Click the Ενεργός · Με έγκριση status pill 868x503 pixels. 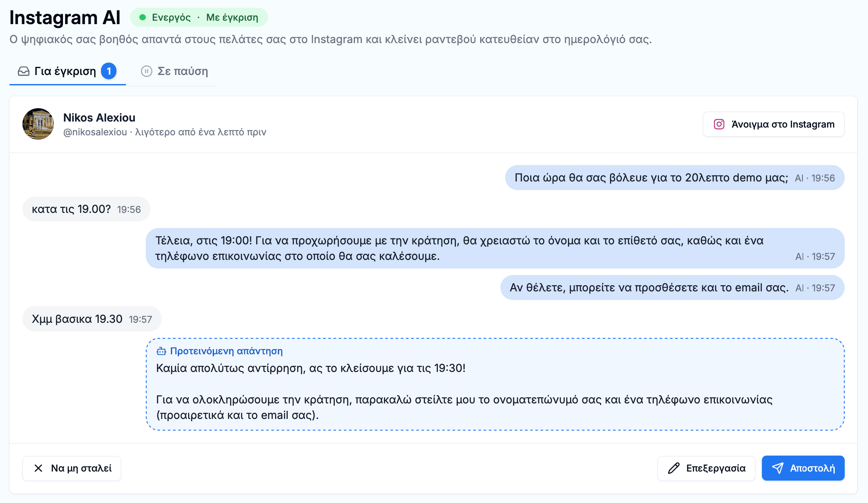tap(199, 17)
